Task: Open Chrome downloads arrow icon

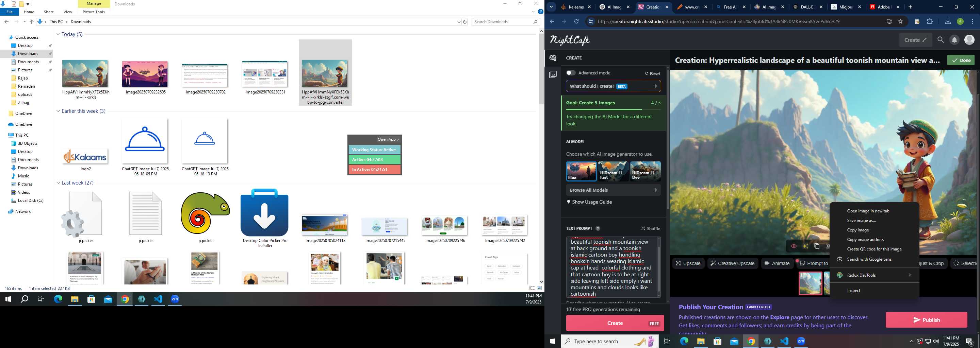Action: point(948,22)
